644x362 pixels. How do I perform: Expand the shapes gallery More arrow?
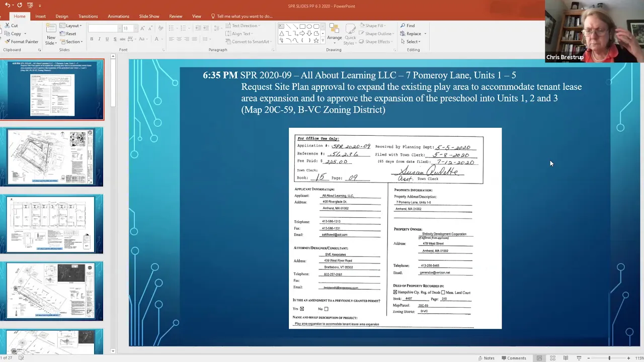coord(323,41)
